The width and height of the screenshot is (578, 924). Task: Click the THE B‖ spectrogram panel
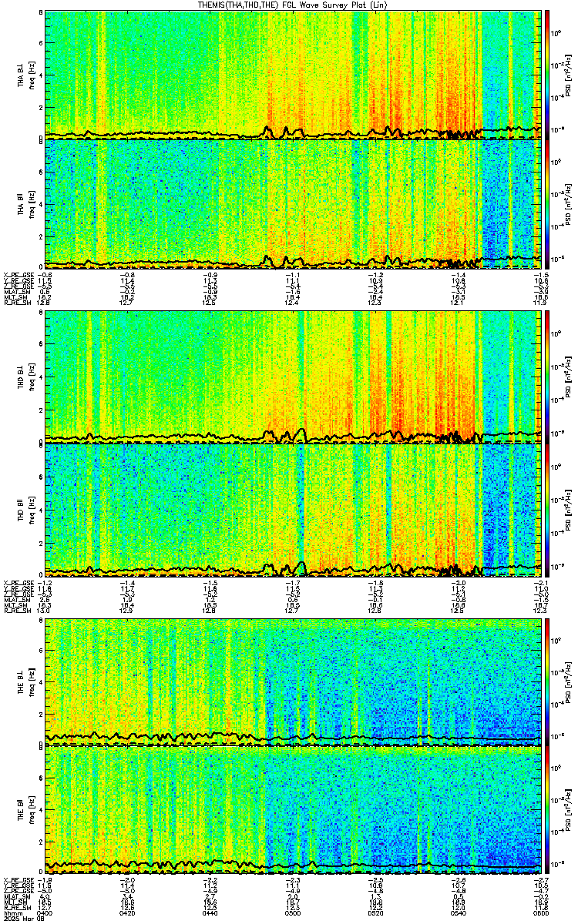(293, 812)
